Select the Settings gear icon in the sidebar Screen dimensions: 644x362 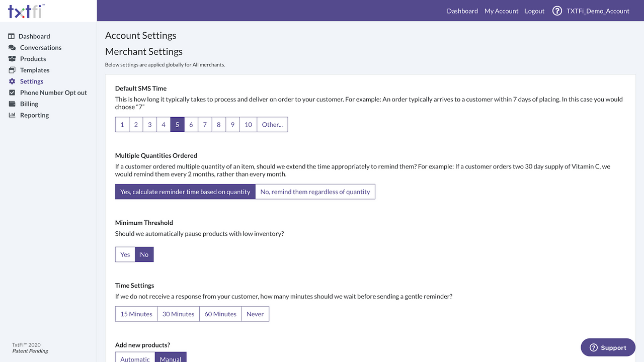click(x=11, y=81)
